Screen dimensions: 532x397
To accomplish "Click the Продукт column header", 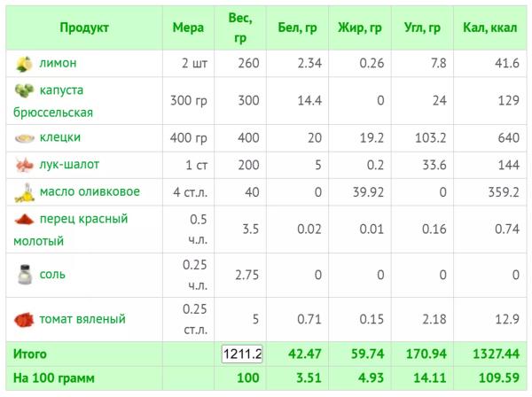I will tap(84, 27).
